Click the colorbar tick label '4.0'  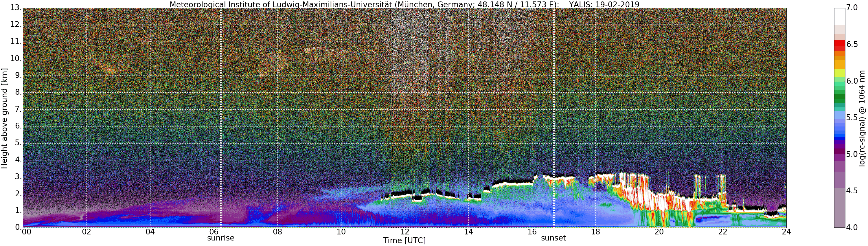(x=852, y=227)
